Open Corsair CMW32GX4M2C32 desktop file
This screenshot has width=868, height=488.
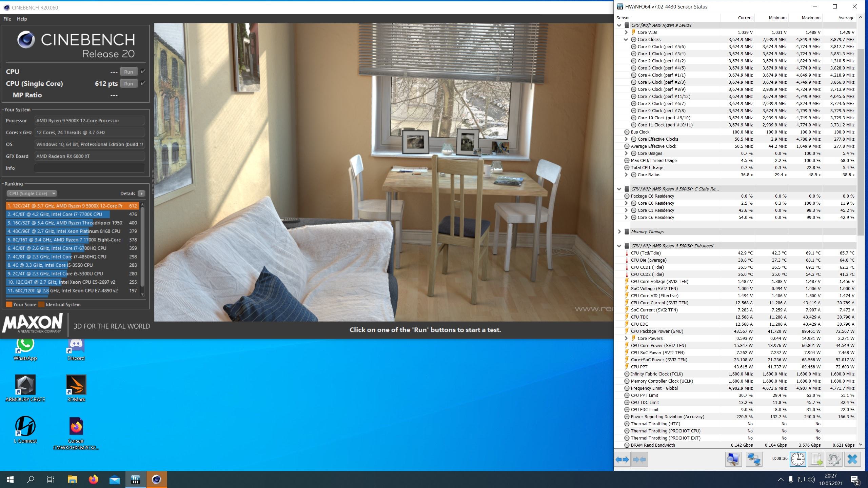76,433
